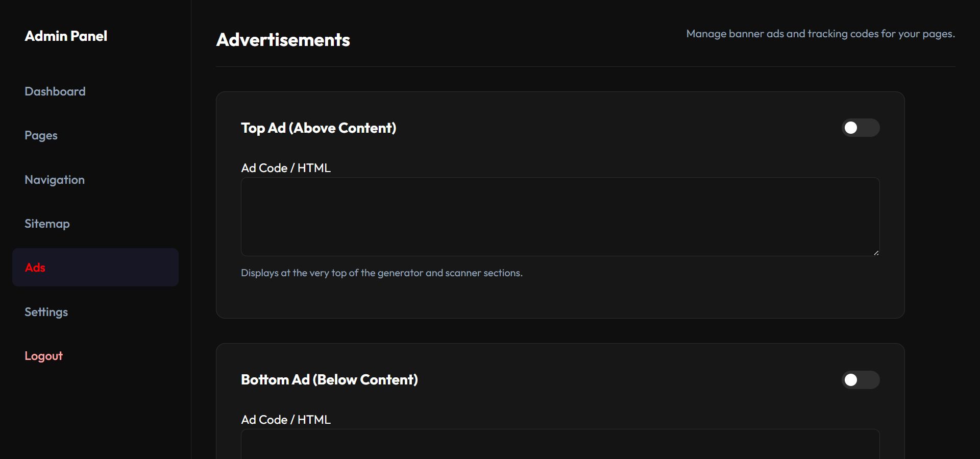Click the 'Manage banner ads' subtitle text
The width and height of the screenshot is (980, 459).
[x=820, y=34]
